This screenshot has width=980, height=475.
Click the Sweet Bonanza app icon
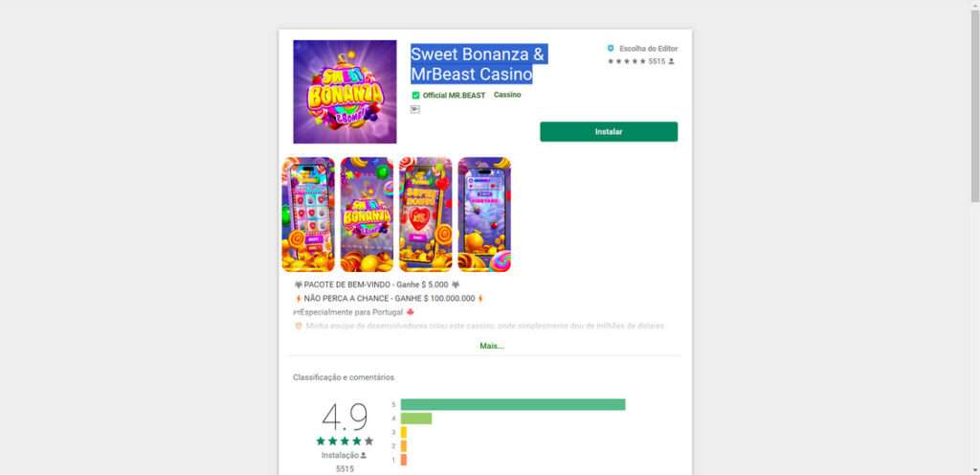pos(345,92)
